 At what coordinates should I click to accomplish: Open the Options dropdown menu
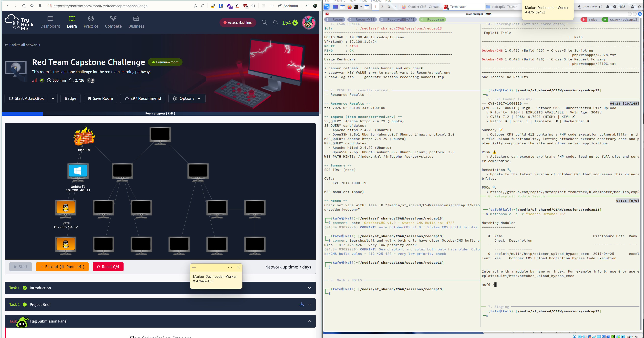[x=187, y=98]
